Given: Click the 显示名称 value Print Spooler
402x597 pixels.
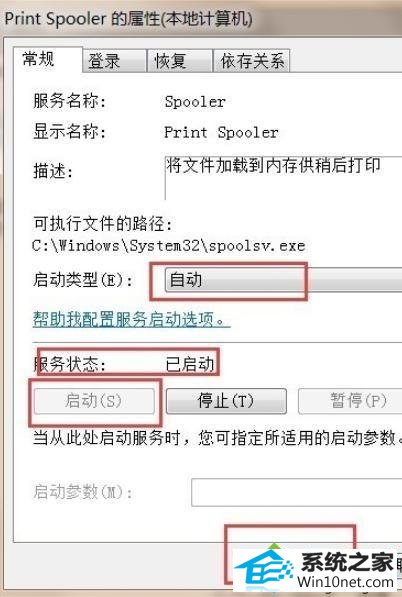Looking at the screenshot, I should 221,132.
